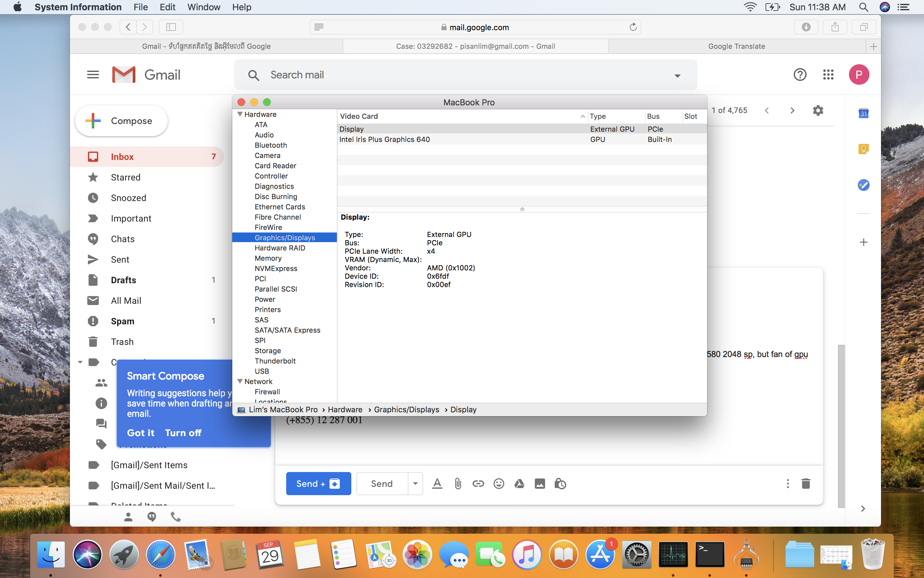Open System Preferences from the Dock

[636, 554]
